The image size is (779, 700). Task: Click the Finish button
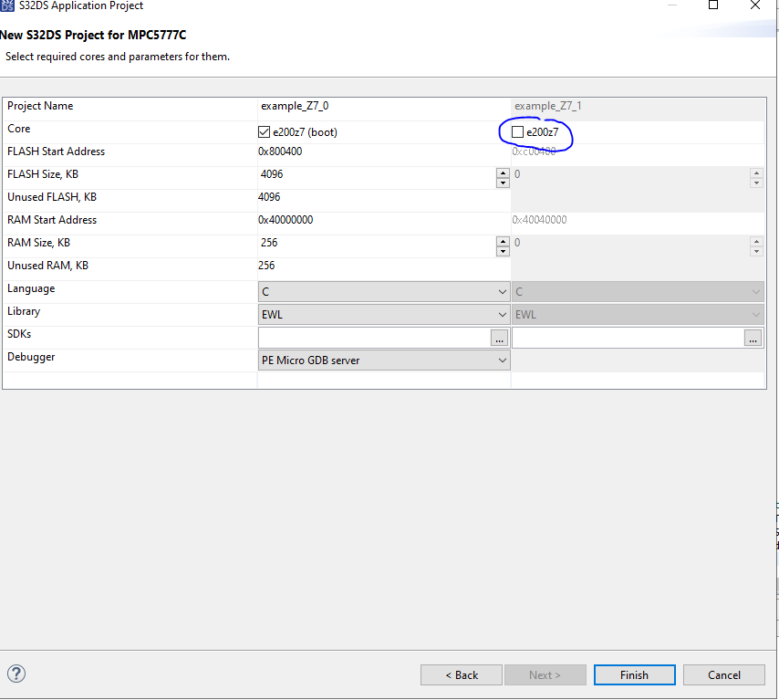(634, 674)
